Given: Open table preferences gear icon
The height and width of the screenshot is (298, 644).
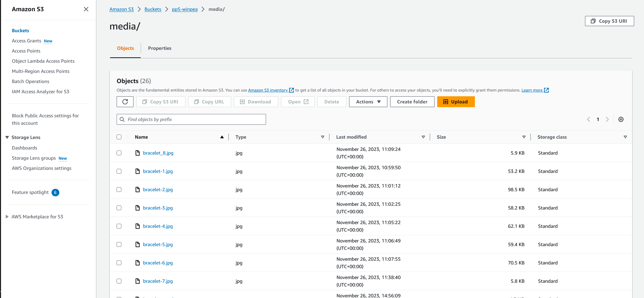Looking at the screenshot, I should [x=621, y=119].
